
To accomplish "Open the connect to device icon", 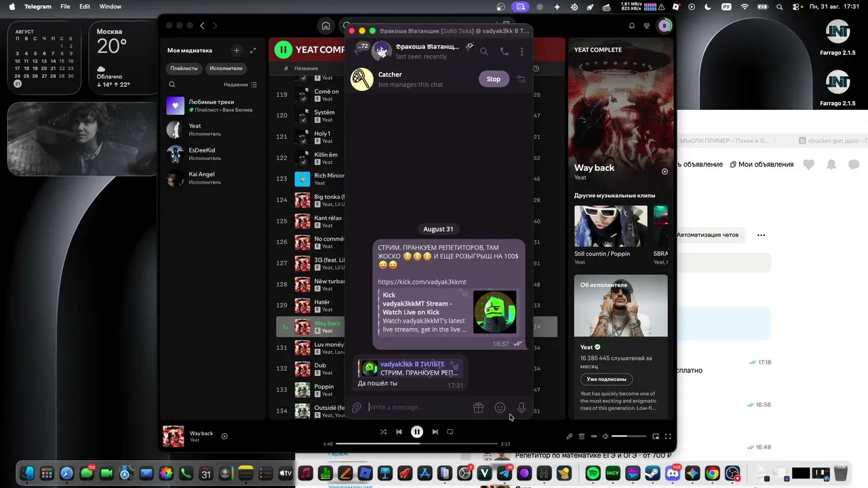I will (x=593, y=436).
